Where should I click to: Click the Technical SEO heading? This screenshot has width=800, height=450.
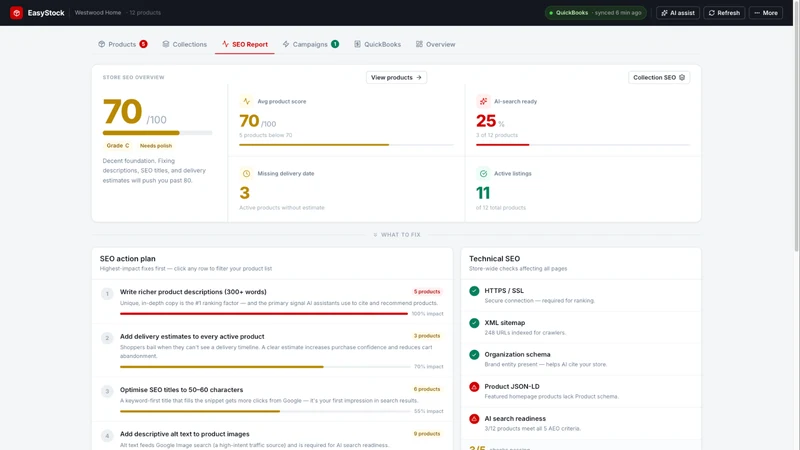pos(494,259)
